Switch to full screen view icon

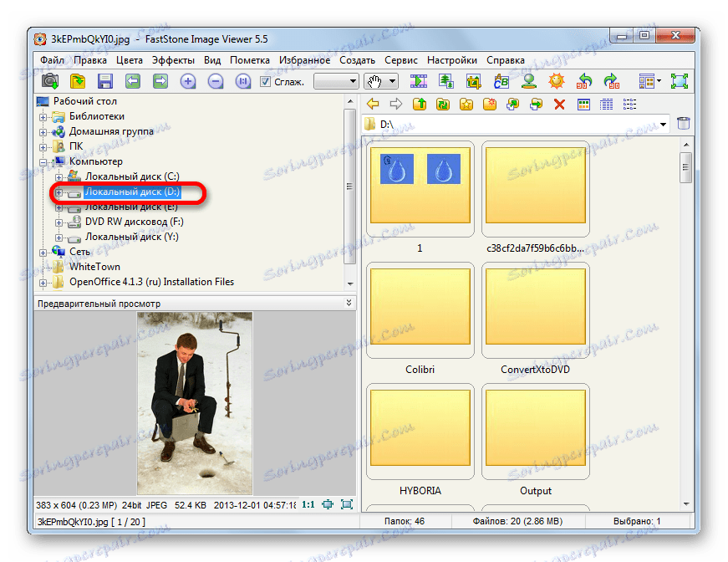[680, 81]
